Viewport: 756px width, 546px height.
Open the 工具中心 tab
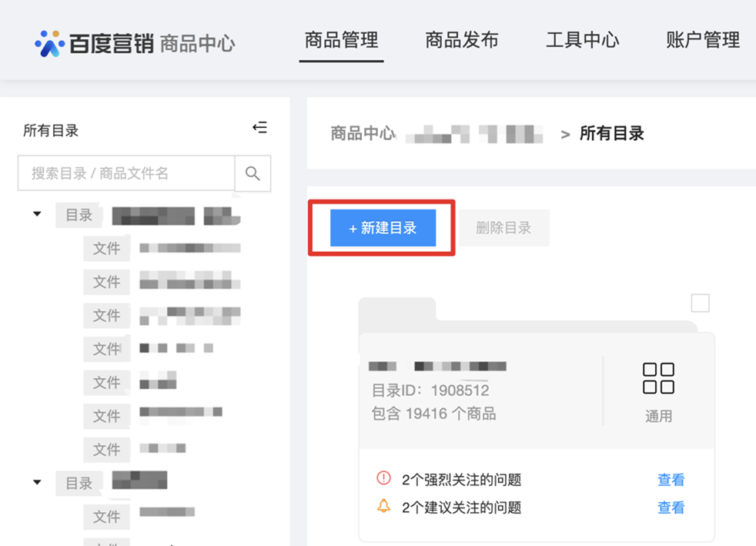tap(583, 41)
